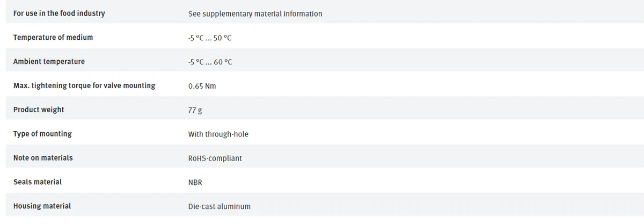Click the 'Die-cast aluminum' value
The width and height of the screenshot is (644, 224).
click(219, 206)
